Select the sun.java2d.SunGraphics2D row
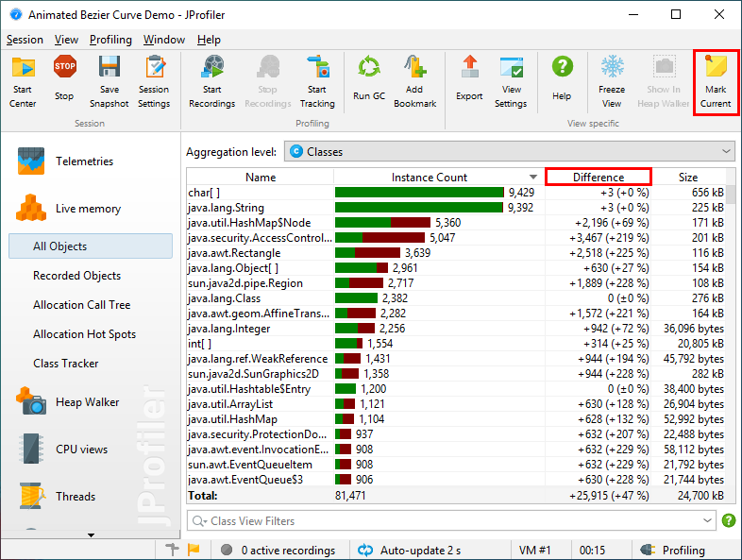Image resolution: width=742 pixels, height=560 pixels. point(456,374)
